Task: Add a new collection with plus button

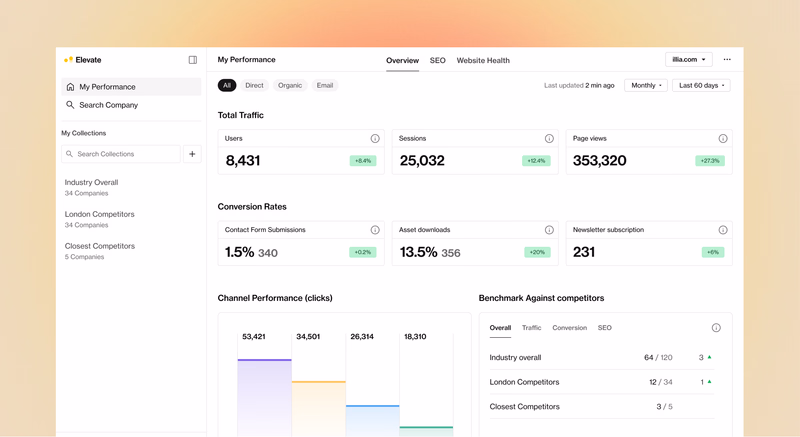Action: [x=192, y=154]
